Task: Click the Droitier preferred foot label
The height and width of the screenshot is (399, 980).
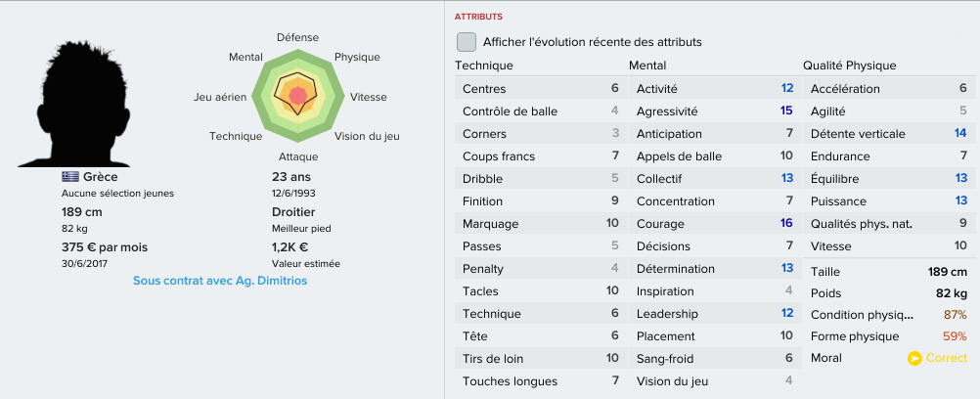Action: 293,212
